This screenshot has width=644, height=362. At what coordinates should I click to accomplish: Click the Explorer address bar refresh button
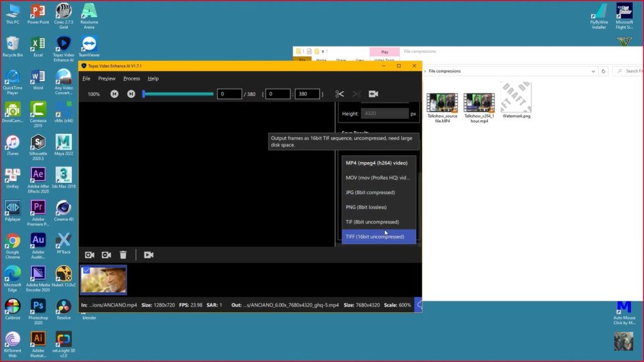tap(604, 72)
